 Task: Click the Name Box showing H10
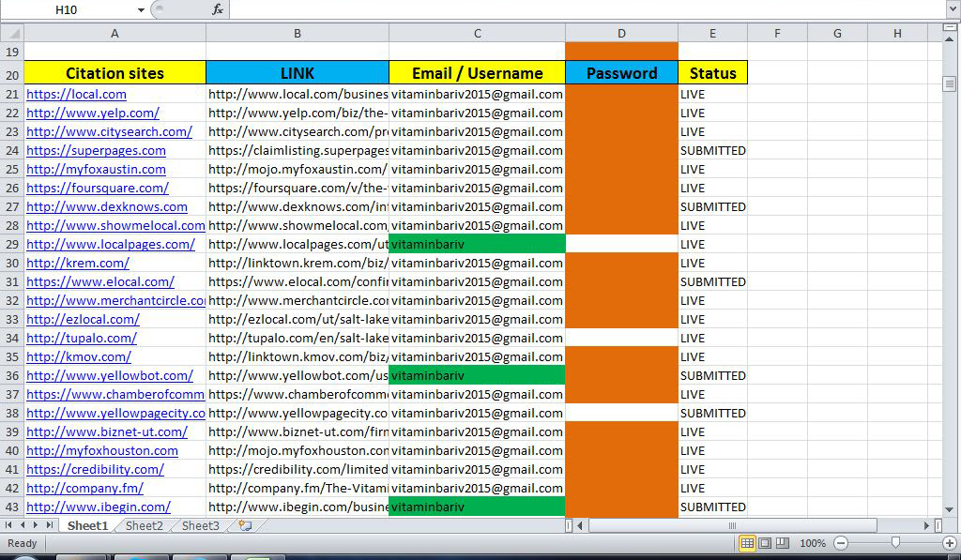coord(67,9)
